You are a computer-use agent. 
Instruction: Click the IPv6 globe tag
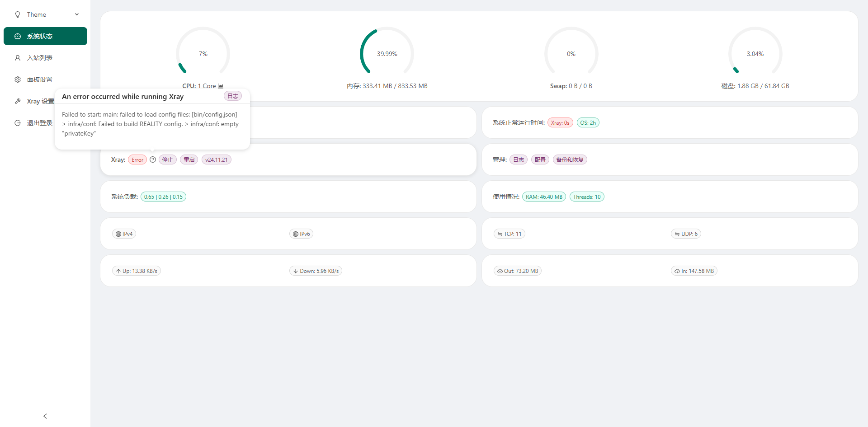(x=302, y=234)
